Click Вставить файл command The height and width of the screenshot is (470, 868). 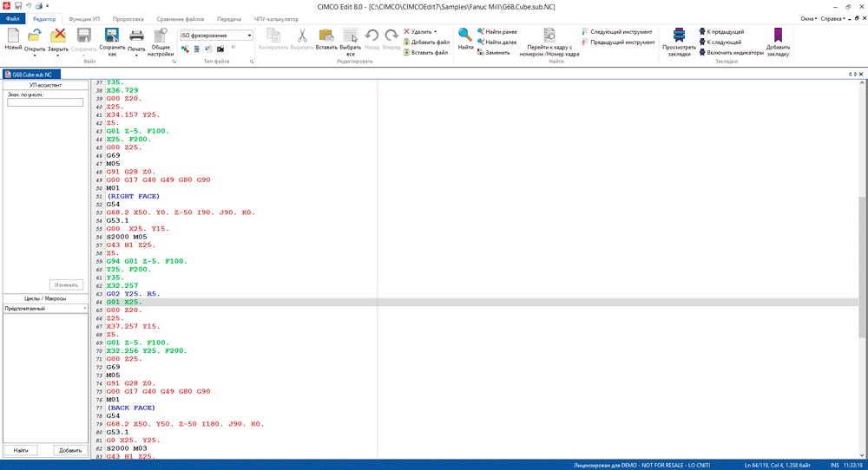click(425, 53)
